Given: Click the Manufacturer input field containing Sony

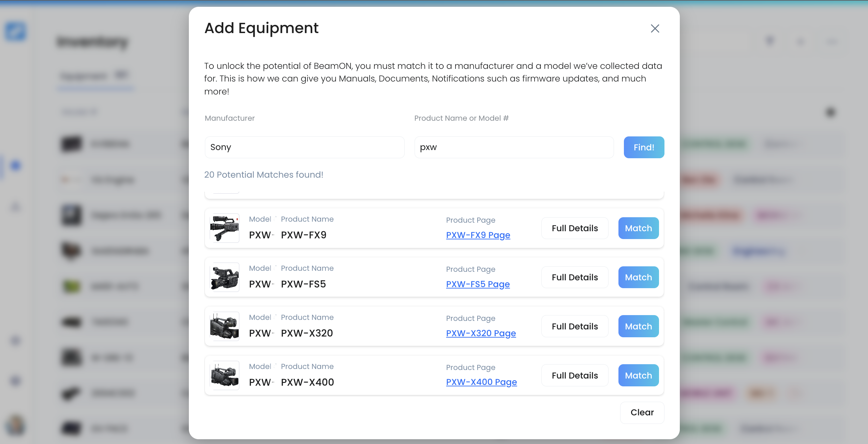Looking at the screenshot, I should click(304, 147).
